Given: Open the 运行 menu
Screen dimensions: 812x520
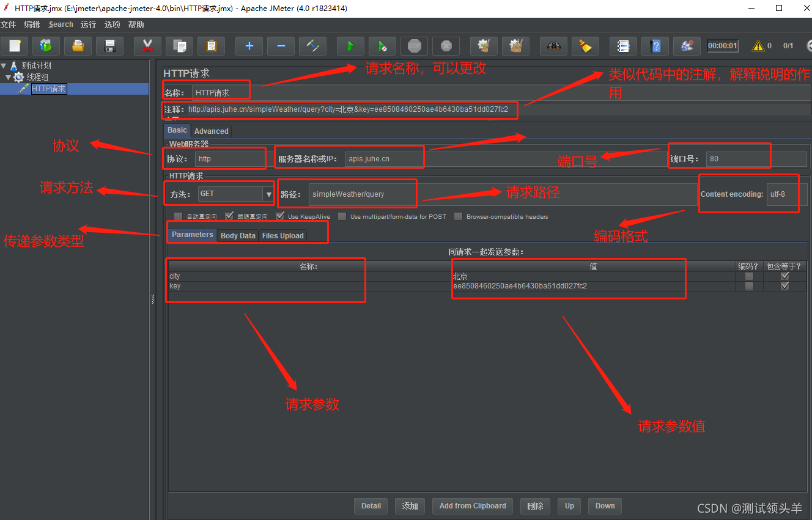Looking at the screenshot, I should click(x=88, y=24).
